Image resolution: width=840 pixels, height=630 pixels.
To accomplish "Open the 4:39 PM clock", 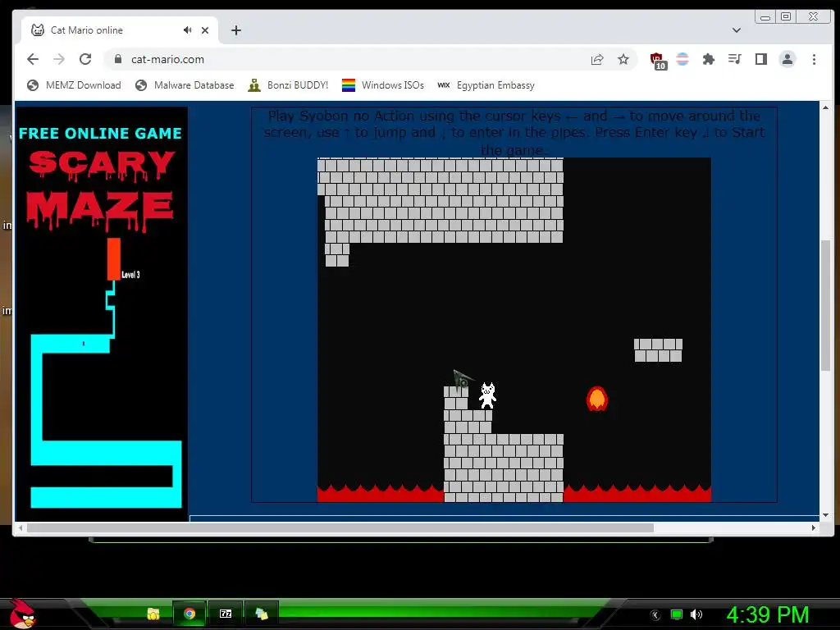I will point(767,615).
